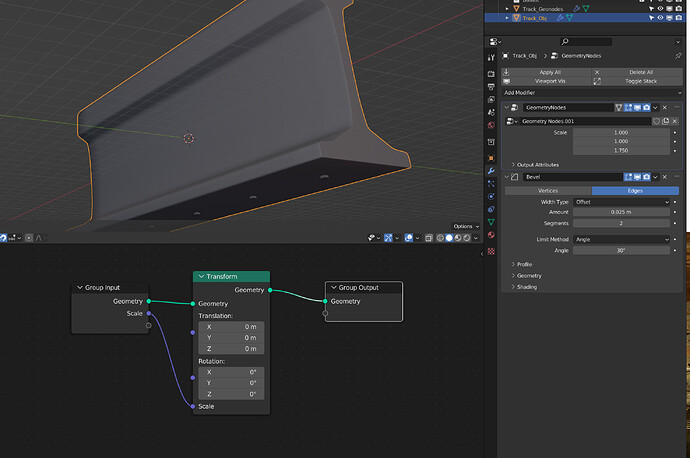
Task: Open the Scene properties tab icon
Action: 491,113
